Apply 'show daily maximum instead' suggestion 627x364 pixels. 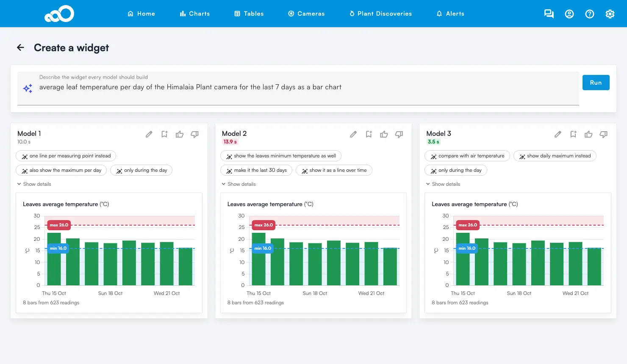tap(555, 156)
